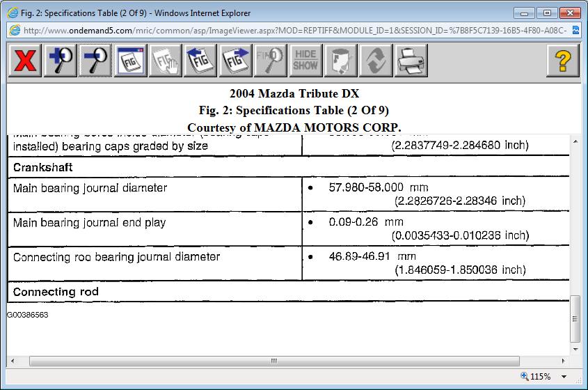Image resolution: width=588 pixels, height=390 pixels.
Task: Click the 0.09-0.26 mm value
Action: [x=366, y=222]
